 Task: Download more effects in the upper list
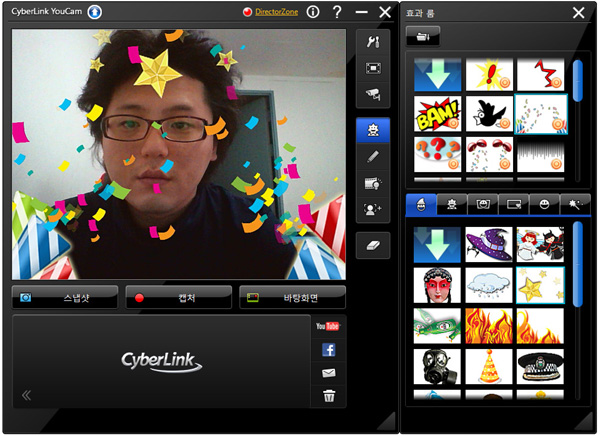point(437,75)
